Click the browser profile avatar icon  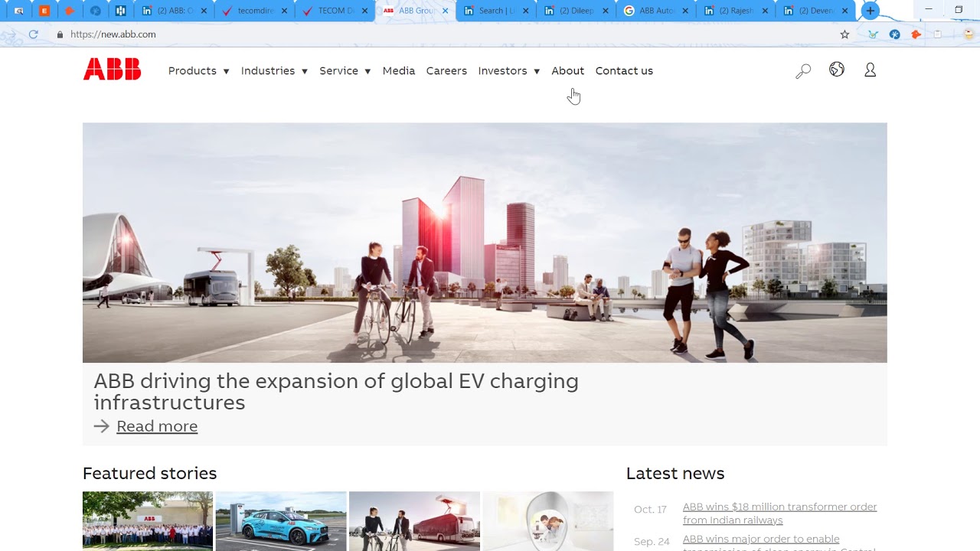tap(969, 34)
